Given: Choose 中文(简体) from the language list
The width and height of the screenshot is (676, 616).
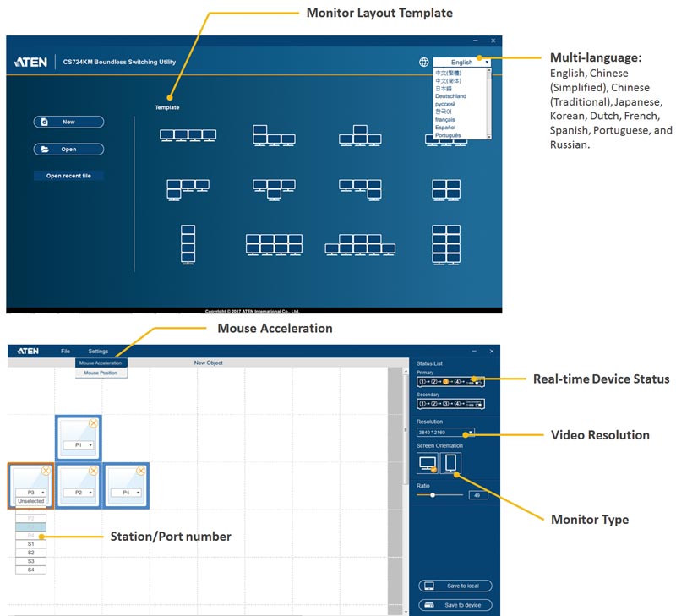Looking at the screenshot, I should pyautogui.click(x=449, y=80).
